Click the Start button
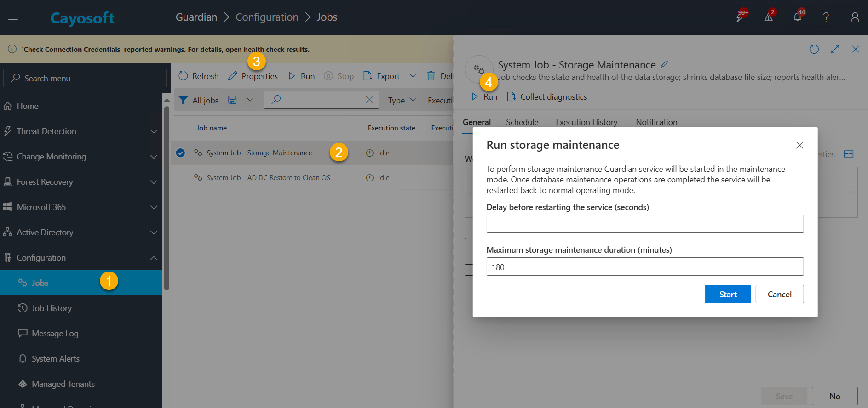 pyautogui.click(x=728, y=294)
